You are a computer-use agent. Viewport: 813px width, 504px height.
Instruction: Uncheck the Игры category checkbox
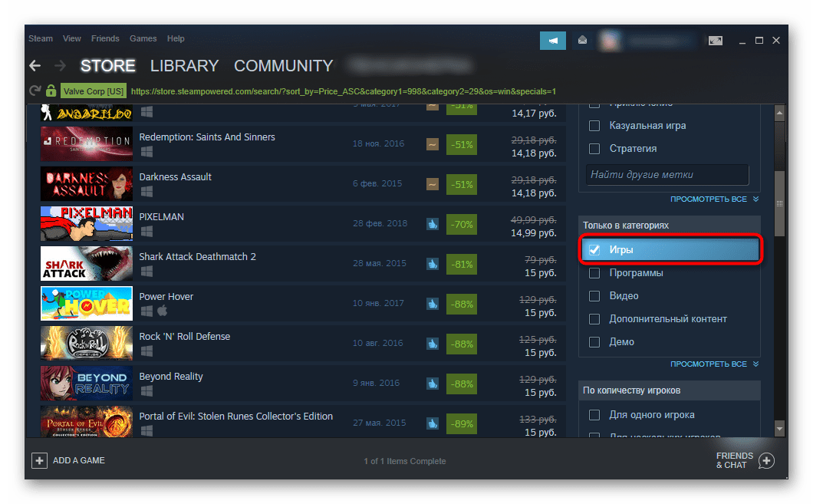[x=594, y=250]
